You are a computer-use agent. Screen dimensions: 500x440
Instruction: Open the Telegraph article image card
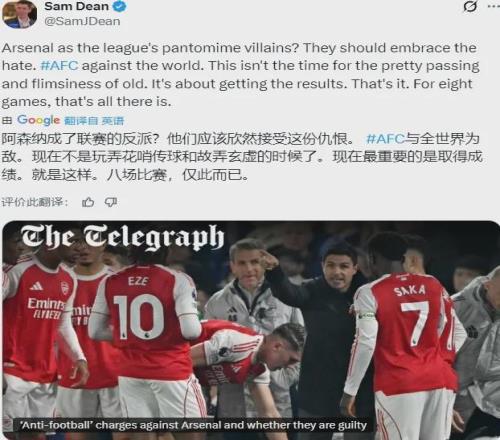pyautogui.click(x=251, y=330)
